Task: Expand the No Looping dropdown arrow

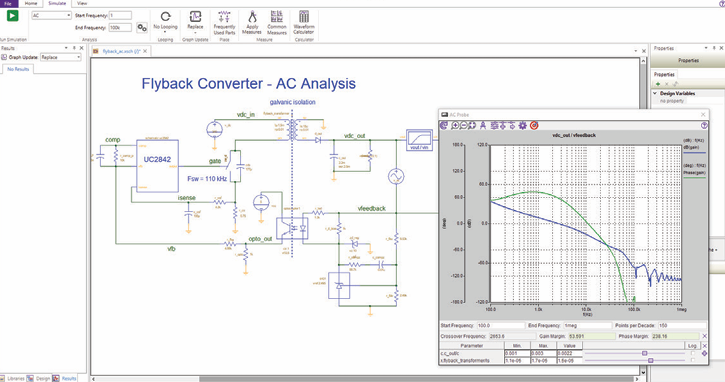Action: pos(166,33)
